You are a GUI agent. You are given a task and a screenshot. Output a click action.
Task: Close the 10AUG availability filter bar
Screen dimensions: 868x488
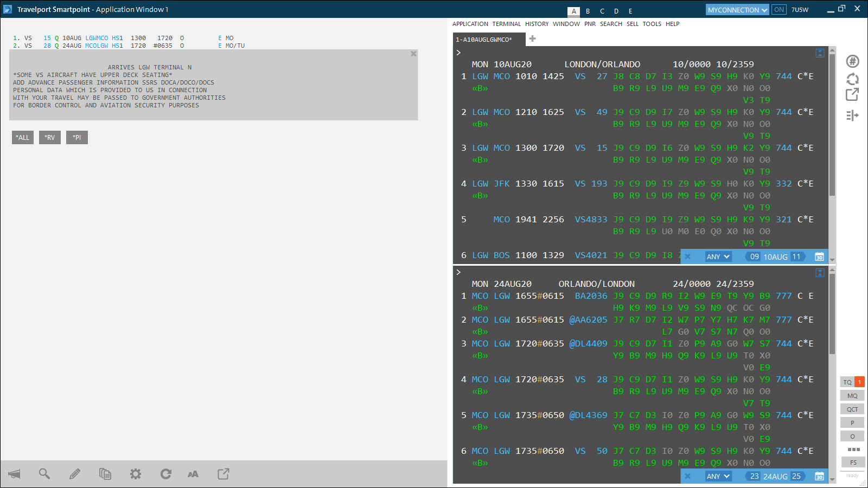[x=688, y=257]
